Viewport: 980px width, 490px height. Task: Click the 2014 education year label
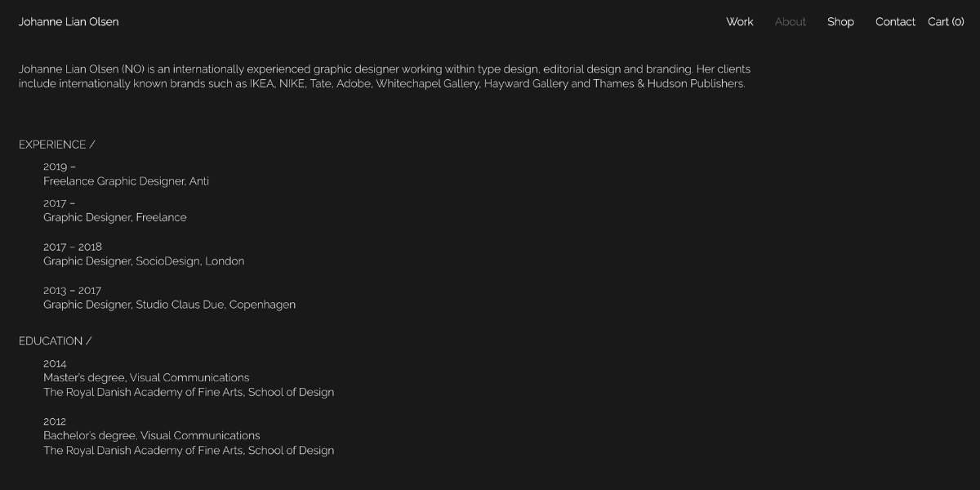[x=55, y=363]
